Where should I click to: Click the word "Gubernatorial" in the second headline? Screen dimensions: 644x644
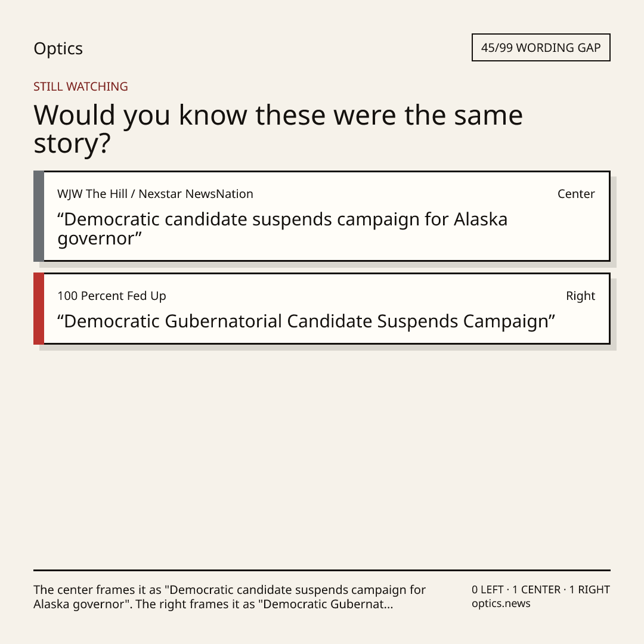pos(224,321)
